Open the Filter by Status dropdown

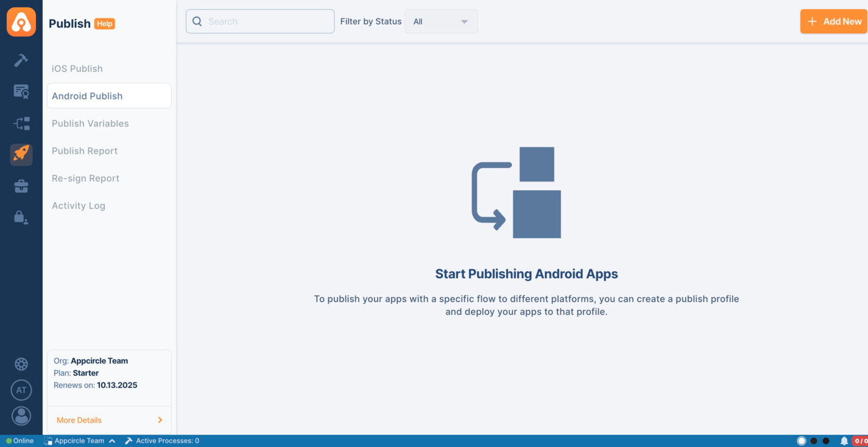point(441,21)
